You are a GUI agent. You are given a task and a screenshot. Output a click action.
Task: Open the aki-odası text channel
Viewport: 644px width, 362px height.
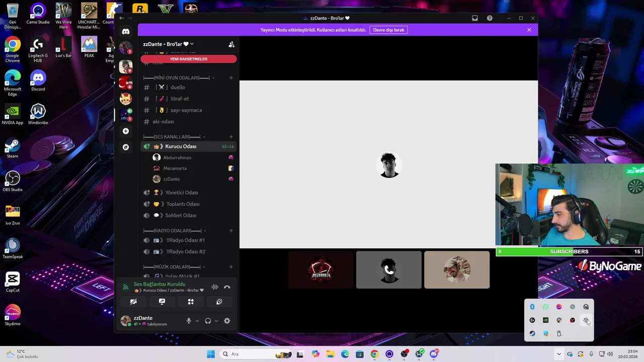click(x=189, y=122)
